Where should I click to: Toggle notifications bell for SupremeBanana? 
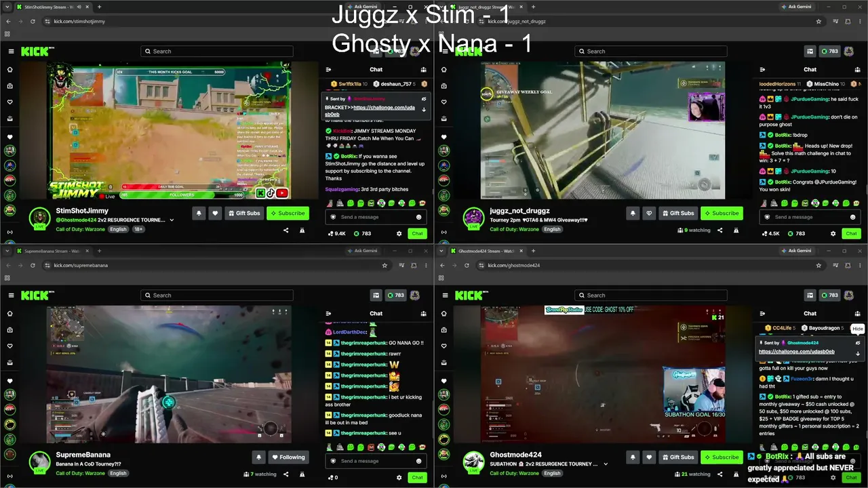tap(258, 457)
